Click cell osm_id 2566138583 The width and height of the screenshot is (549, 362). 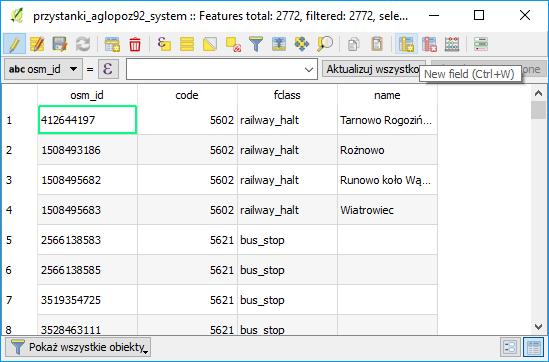(87, 240)
